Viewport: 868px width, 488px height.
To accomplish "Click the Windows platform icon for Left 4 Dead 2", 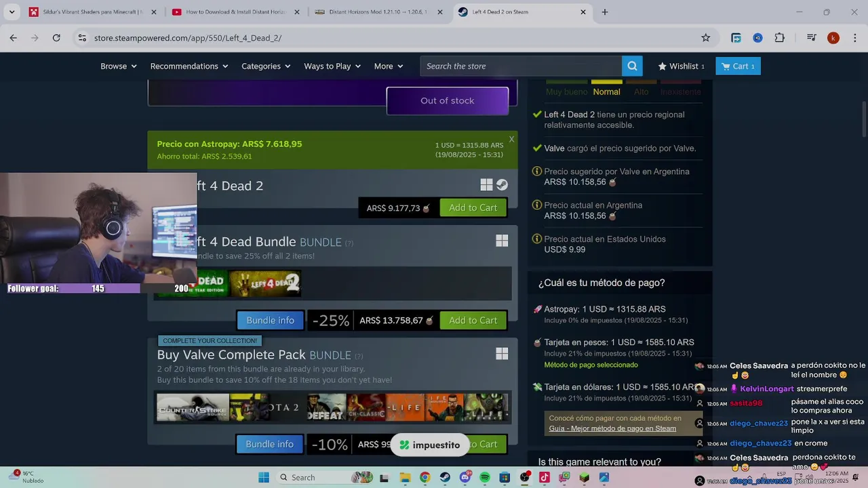I will click(486, 184).
